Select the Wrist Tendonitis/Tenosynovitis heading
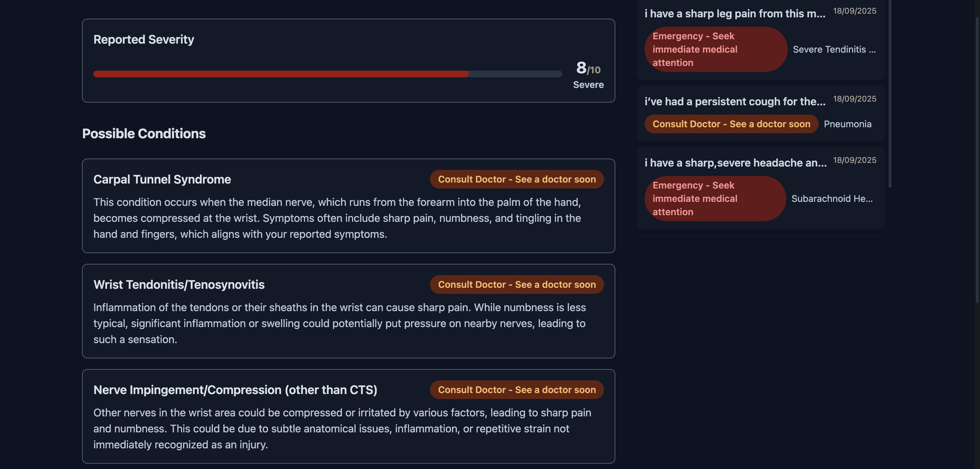Image resolution: width=980 pixels, height=469 pixels. pos(179,284)
